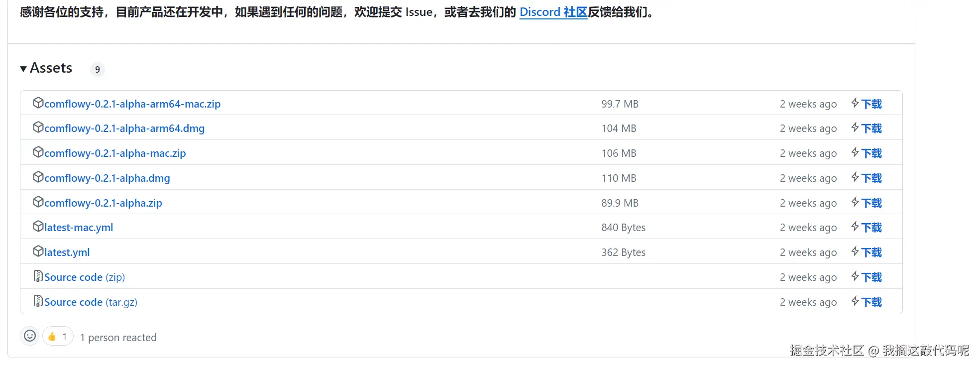Click the 89.9 MB size text
Screen dimensions: 980x368
pos(620,203)
